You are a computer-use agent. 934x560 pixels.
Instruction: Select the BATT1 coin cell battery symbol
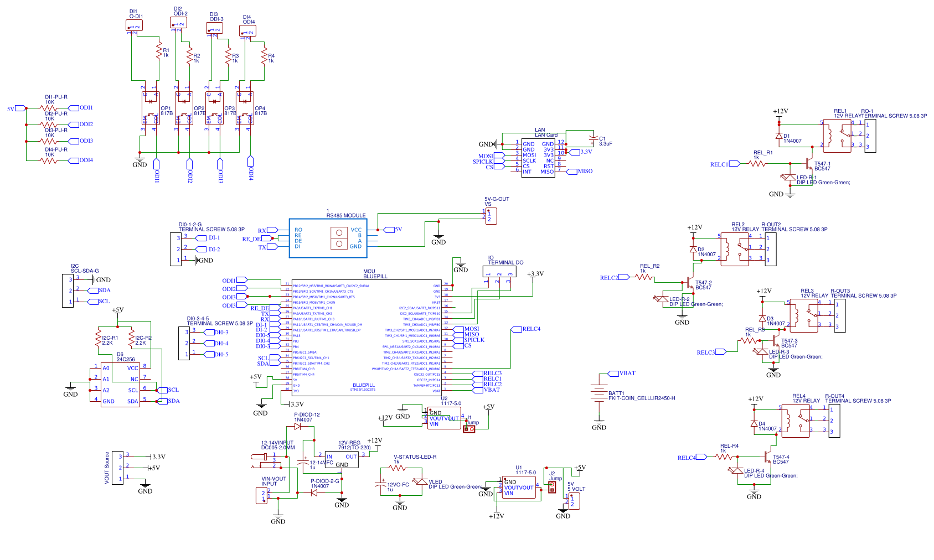click(x=599, y=393)
